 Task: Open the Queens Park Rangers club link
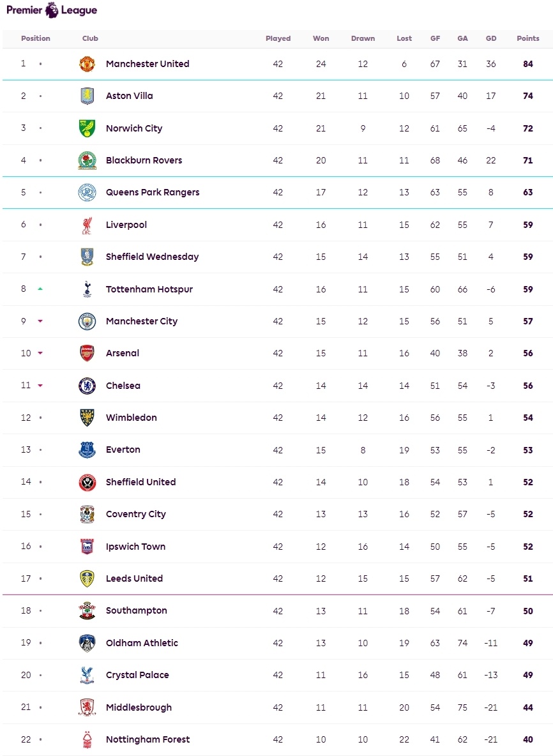click(x=153, y=192)
